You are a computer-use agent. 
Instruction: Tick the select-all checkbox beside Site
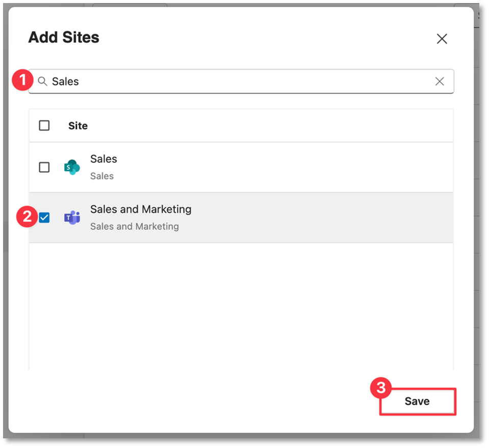click(44, 126)
